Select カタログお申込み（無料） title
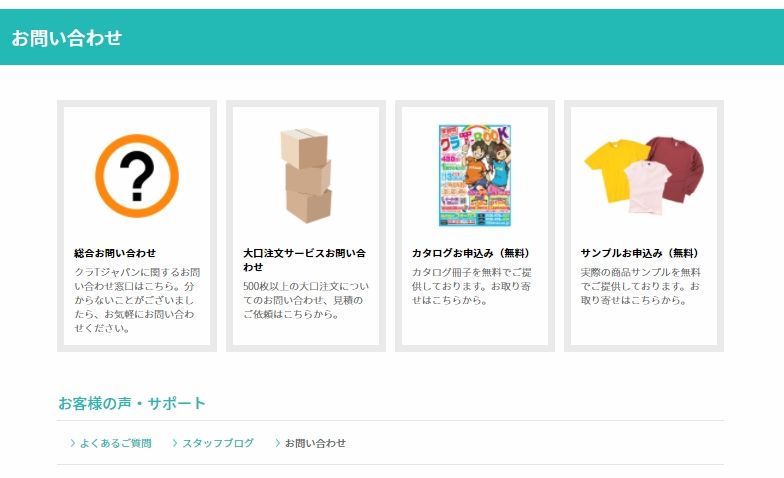Image resolution: width=784 pixels, height=478 pixels. (x=472, y=253)
